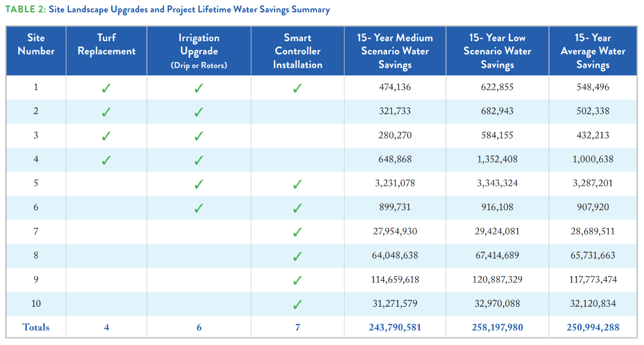Select the total average savings value 250,994,288
This screenshot has height=345, width=644.
(592, 327)
